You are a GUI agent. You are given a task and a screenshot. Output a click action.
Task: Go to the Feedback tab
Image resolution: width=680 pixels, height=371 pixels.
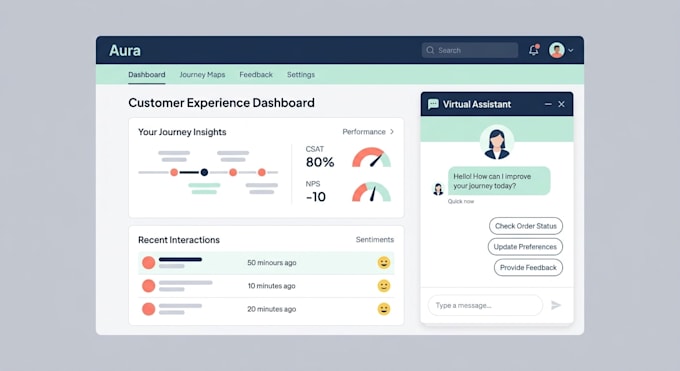(256, 75)
